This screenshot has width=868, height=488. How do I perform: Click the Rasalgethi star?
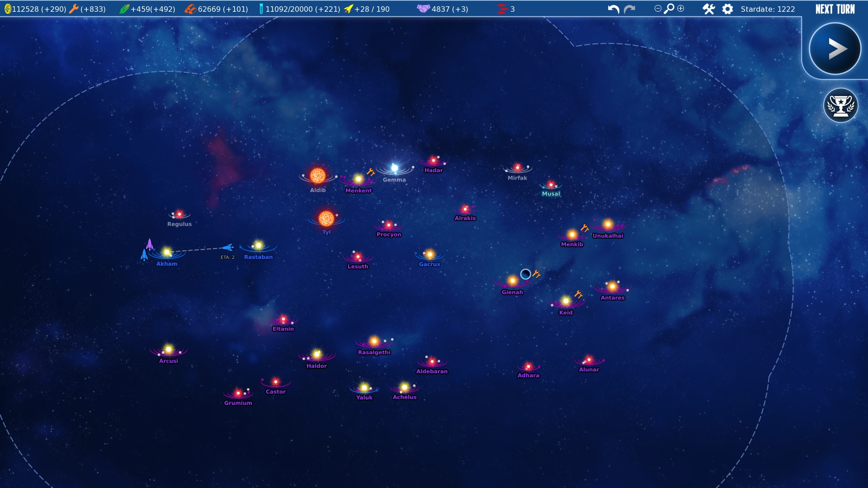(374, 341)
